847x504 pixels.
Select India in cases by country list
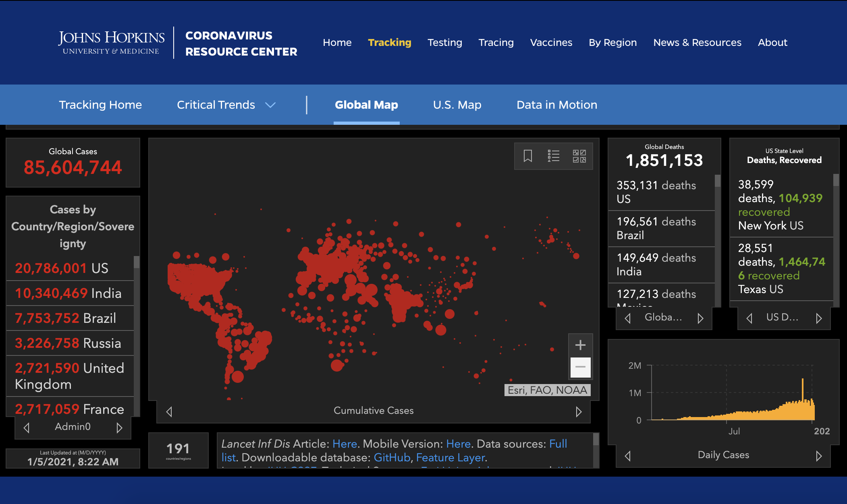pos(69,293)
